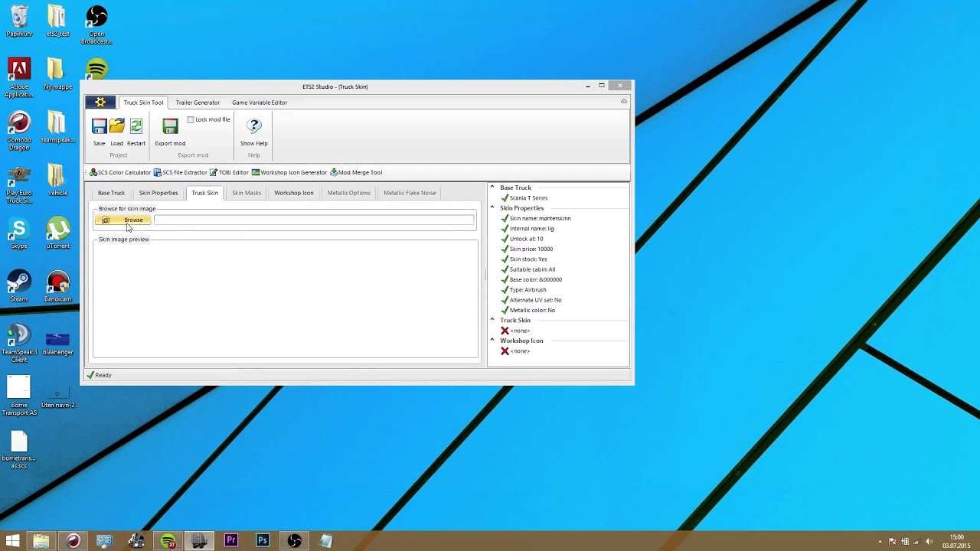Open Show Help question mark icon
Viewport: 980px width, 551px height.
[x=254, y=126]
